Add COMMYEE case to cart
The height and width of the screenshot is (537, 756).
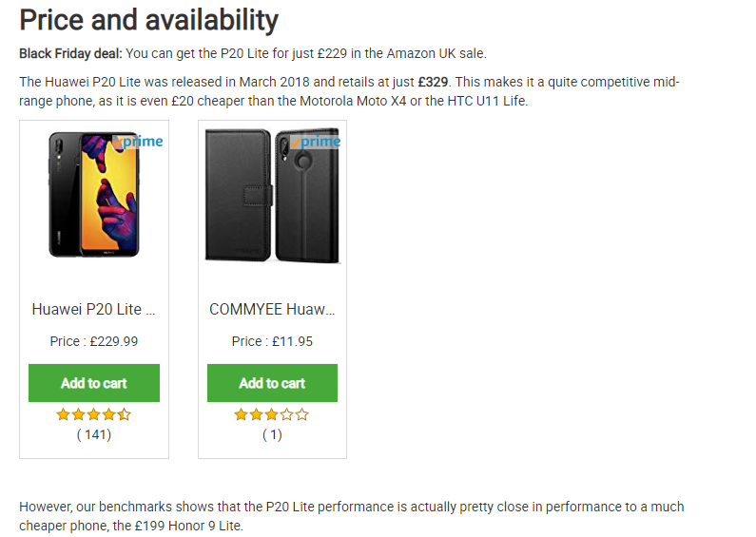[272, 383]
